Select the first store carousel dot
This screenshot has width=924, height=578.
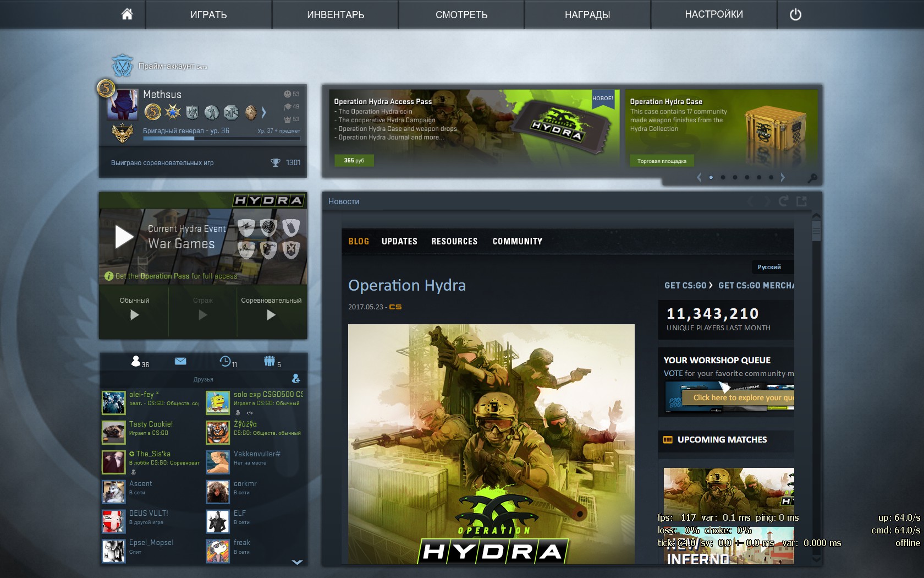click(711, 177)
